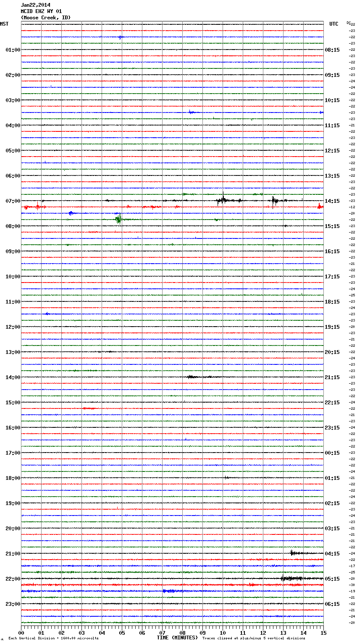Image resolution: width=357 pixels, height=644 pixels.
Task: Select the 11:15 UTC time label
Action: click(332, 126)
